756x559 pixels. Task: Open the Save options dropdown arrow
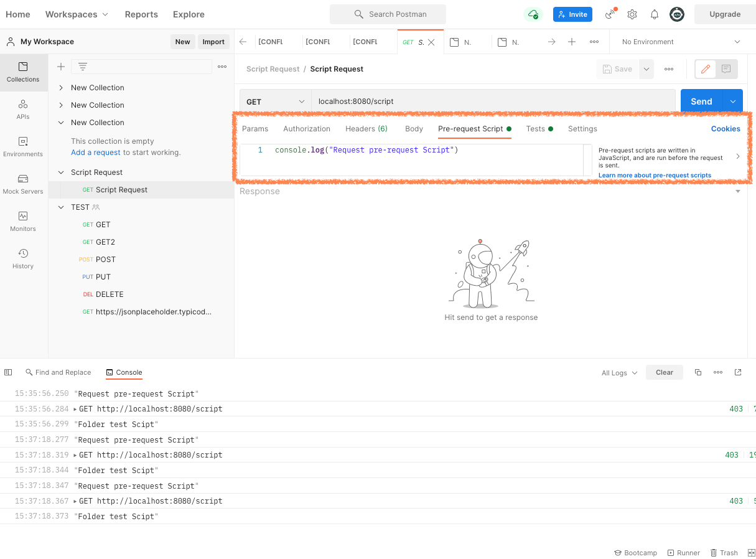click(646, 69)
